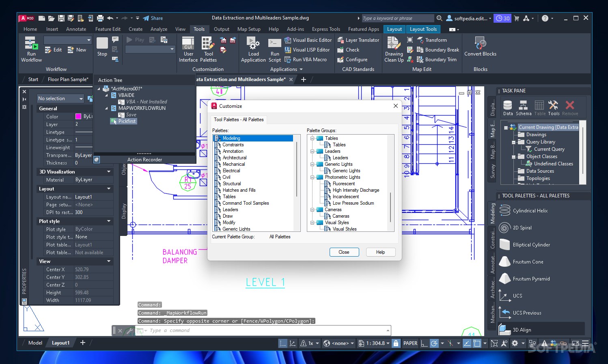The width and height of the screenshot is (608, 364).
Task: Open the Tools ribbon tab
Action: point(199,29)
